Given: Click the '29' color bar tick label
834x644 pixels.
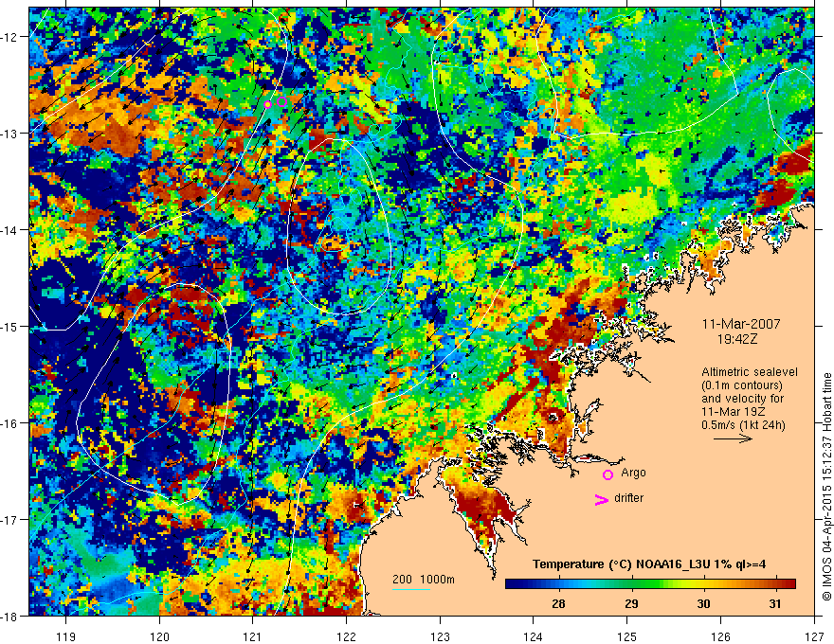Looking at the screenshot, I should (631, 603).
